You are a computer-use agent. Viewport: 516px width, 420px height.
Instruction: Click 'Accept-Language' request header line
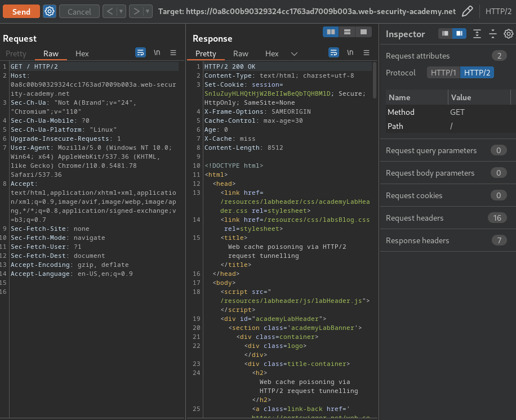(72, 274)
